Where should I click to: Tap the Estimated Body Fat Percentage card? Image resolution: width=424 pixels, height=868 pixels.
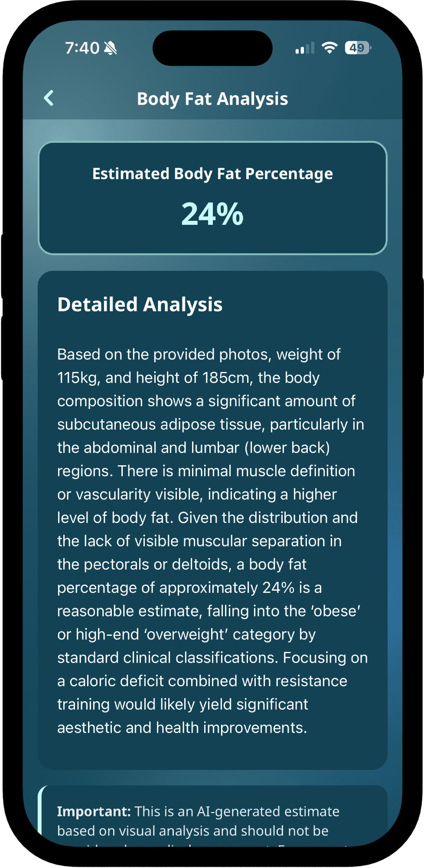[212, 198]
